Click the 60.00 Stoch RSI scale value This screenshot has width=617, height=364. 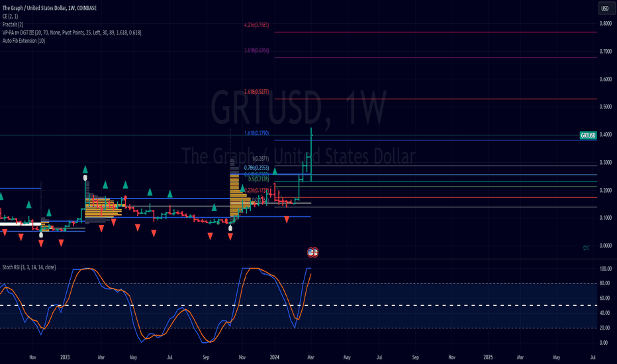(606, 298)
